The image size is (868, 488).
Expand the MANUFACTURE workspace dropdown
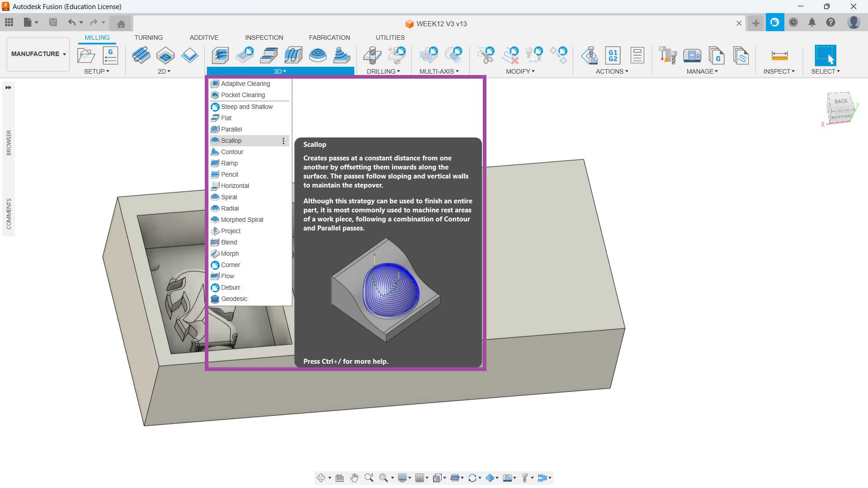38,54
